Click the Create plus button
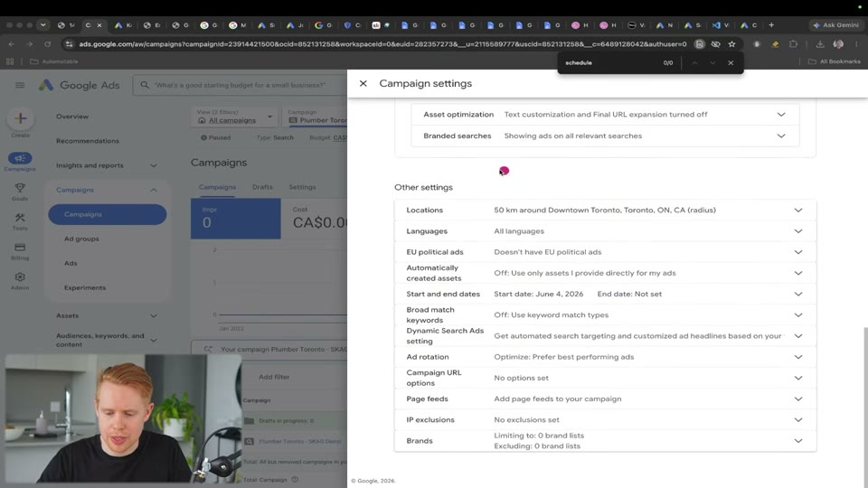Screen dimensions: 868x488 [x=21, y=118]
